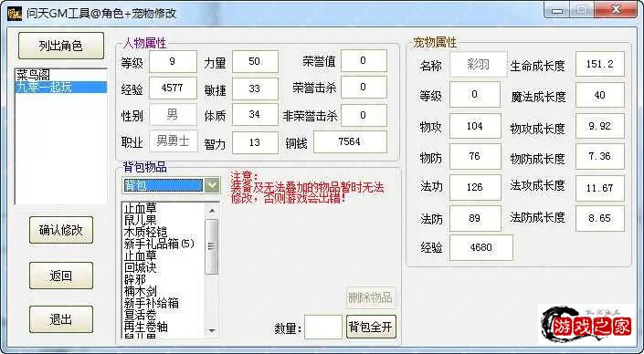Click the character 等级 field showing 9
This screenshot has height=354, width=644.
coord(173,61)
